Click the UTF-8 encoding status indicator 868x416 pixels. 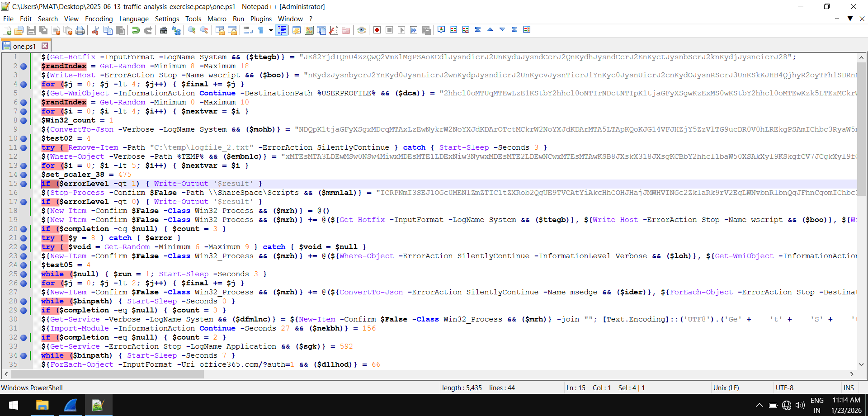click(786, 388)
